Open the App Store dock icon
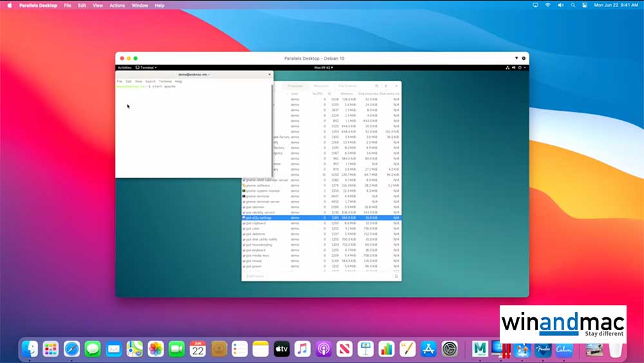644x363 pixels. click(428, 349)
